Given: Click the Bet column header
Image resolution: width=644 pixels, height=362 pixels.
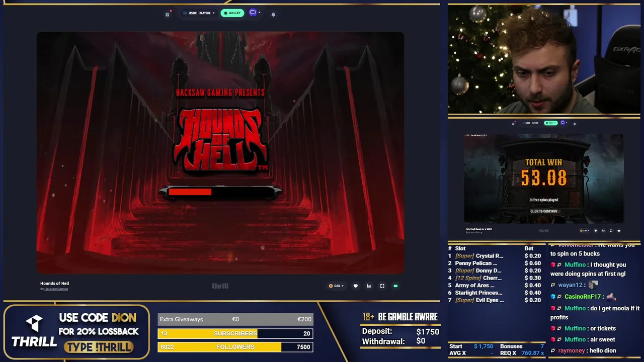Looking at the screenshot, I should pyautogui.click(x=529, y=248).
